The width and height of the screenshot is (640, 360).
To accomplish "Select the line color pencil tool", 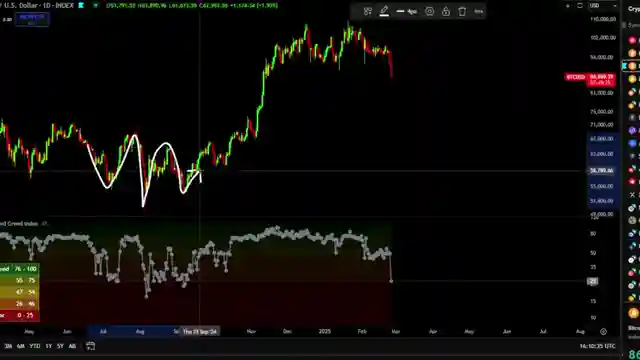I will click(384, 11).
